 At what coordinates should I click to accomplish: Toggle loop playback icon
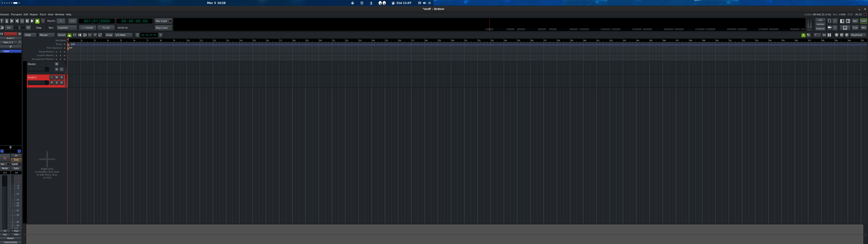tap(22, 21)
